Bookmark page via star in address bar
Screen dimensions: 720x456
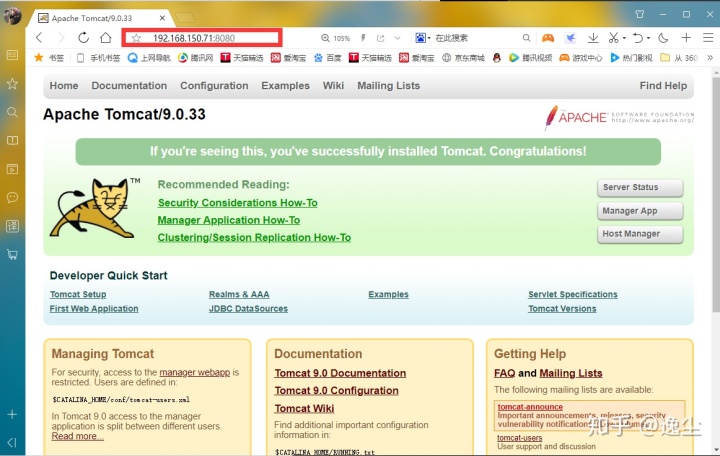coord(136,38)
